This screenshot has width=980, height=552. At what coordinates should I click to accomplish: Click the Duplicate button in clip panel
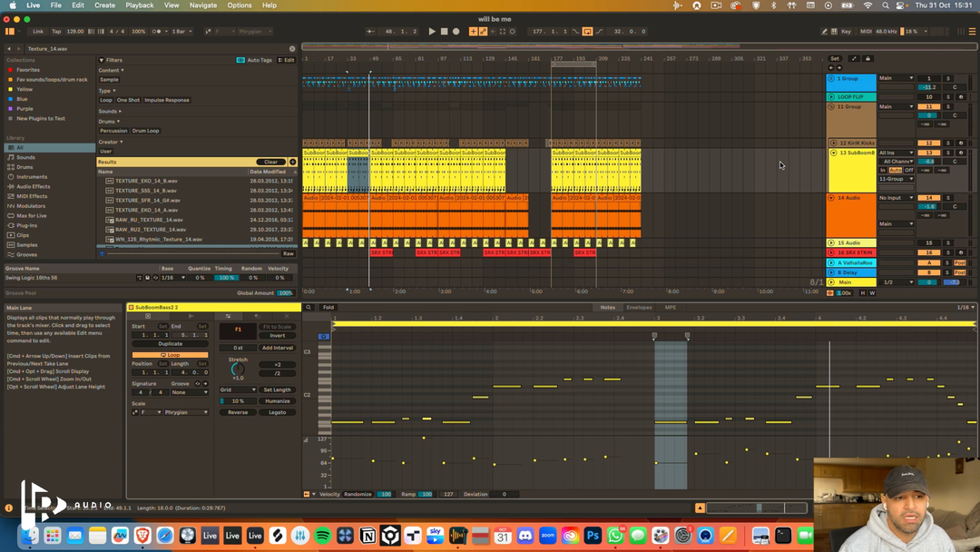pos(170,344)
